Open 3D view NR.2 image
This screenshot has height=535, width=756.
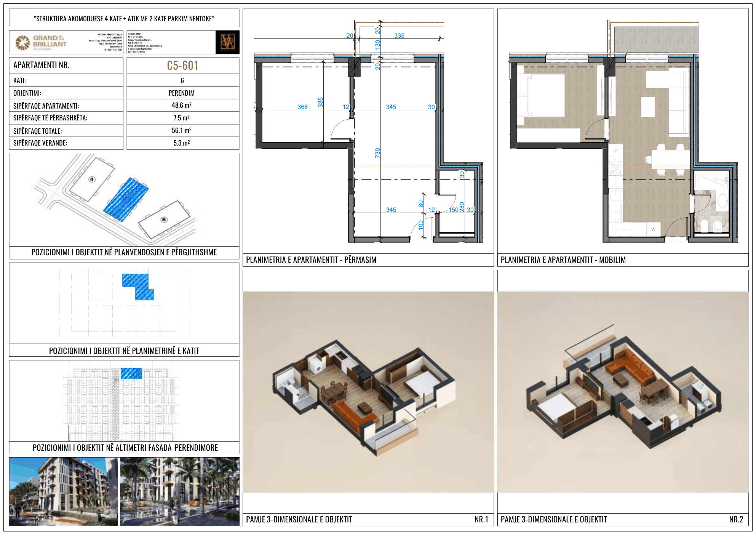[x=623, y=392]
